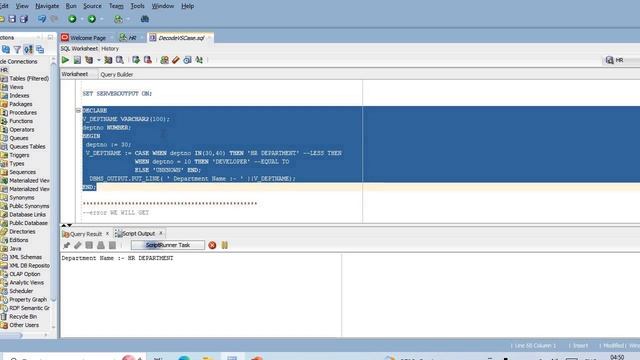
Task: Run the statement with the green play icon
Action: pos(65,60)
